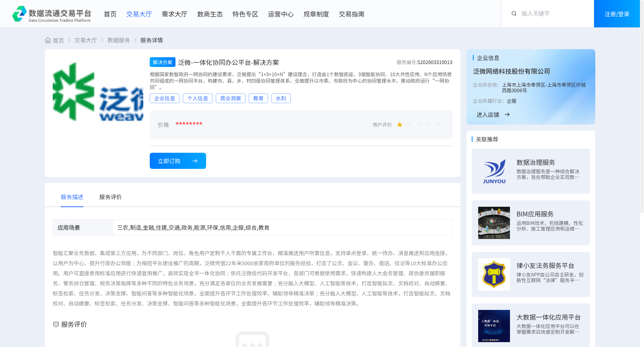Image resolution: width=644 pixels, height=347 pixels.
Task: Click the search magnifier icon
Action: (514, 14)
